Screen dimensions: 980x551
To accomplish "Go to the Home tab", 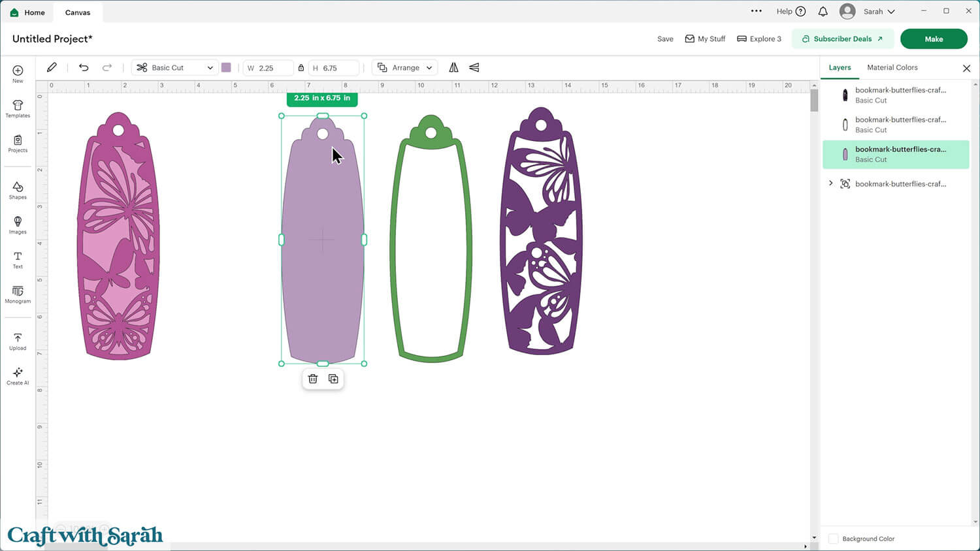I will [28, 12].
